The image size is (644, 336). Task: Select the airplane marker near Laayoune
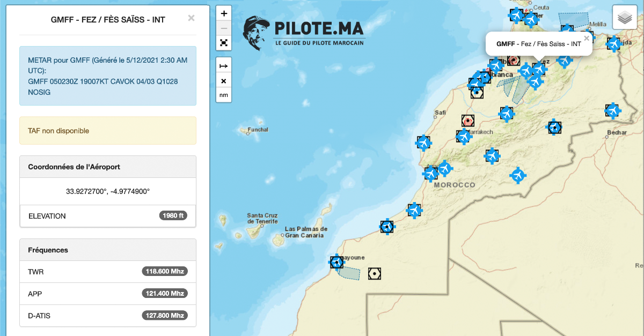click(336, 263)
